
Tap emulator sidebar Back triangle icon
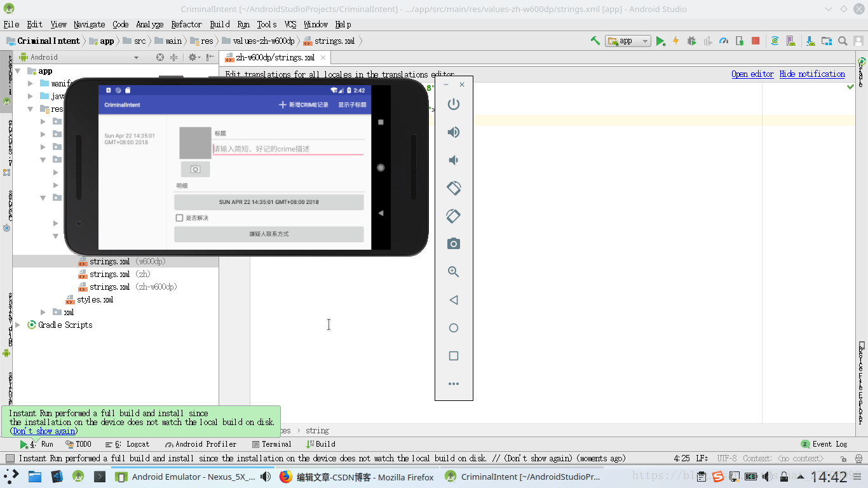(454, 300)
